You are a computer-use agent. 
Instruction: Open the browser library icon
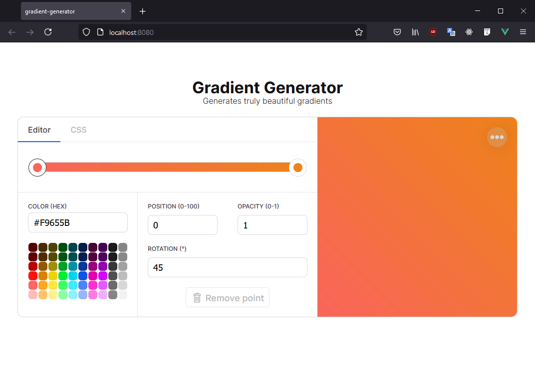pyautogui.click(x=415, y=32)
